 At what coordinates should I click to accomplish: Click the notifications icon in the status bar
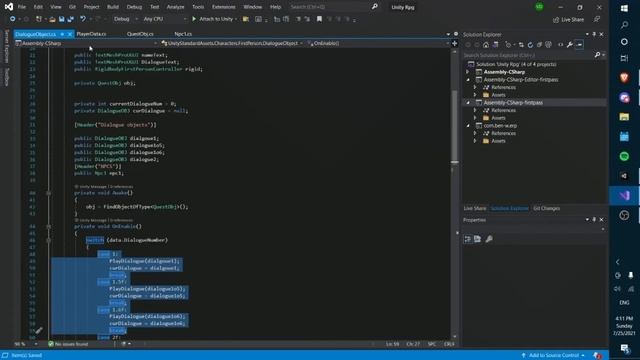pos(598,355)
